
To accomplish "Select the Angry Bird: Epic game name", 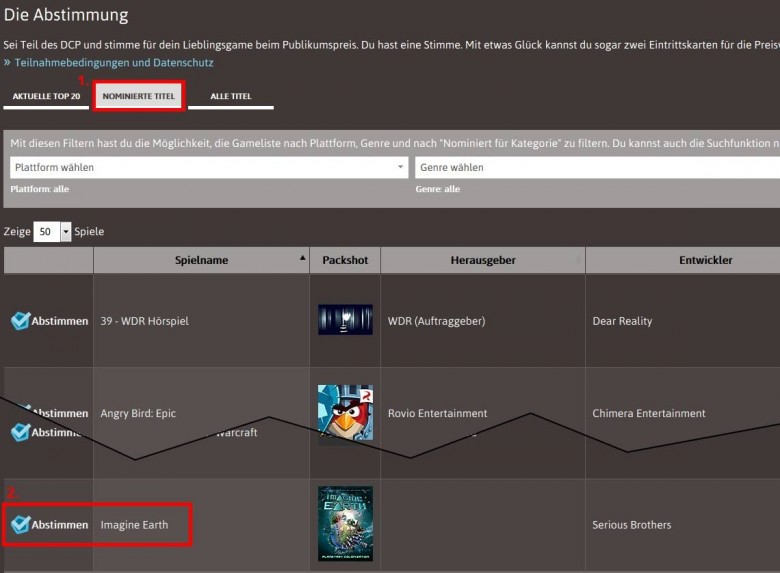I will [x=138, y=413].
